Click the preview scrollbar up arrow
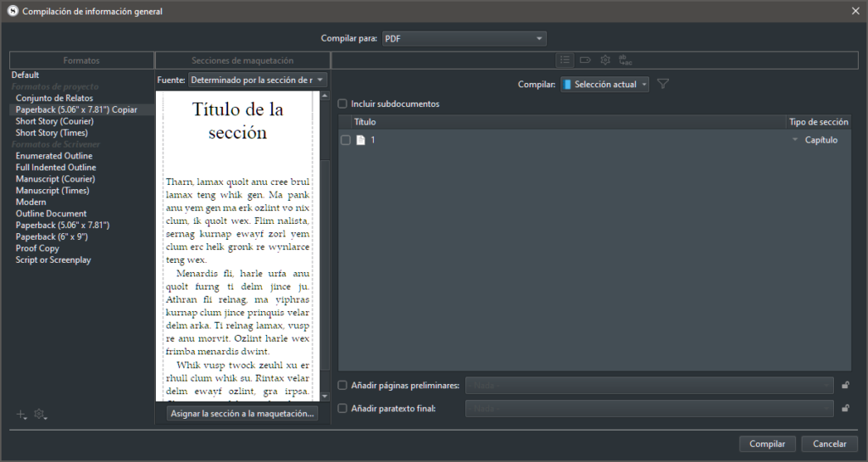The image size is (868, 462). click(325, 96)
